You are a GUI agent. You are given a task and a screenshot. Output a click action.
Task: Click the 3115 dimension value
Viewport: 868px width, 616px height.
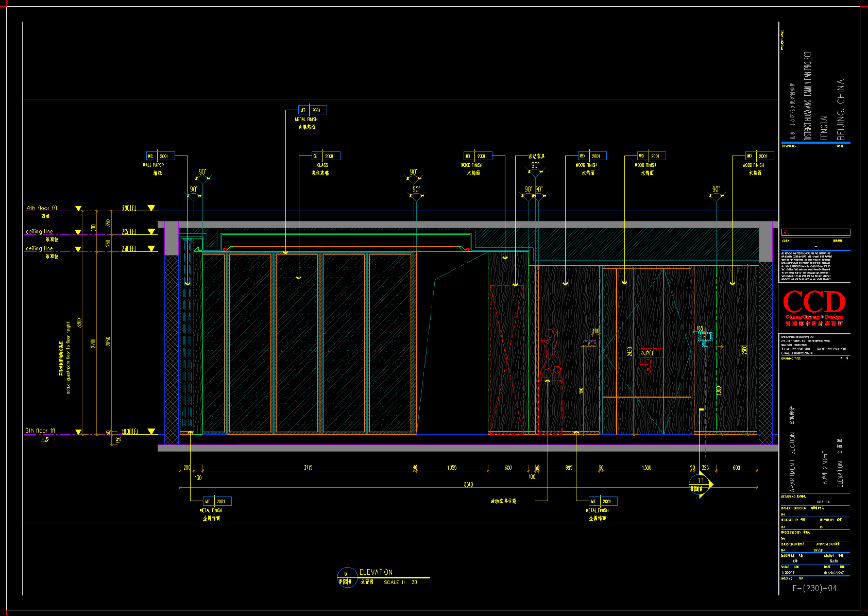tap(308, 468)
